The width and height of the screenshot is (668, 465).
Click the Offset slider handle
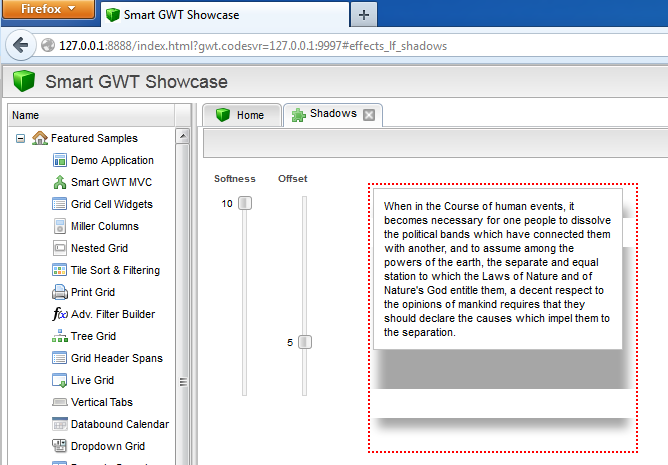[x=305, y=342]
